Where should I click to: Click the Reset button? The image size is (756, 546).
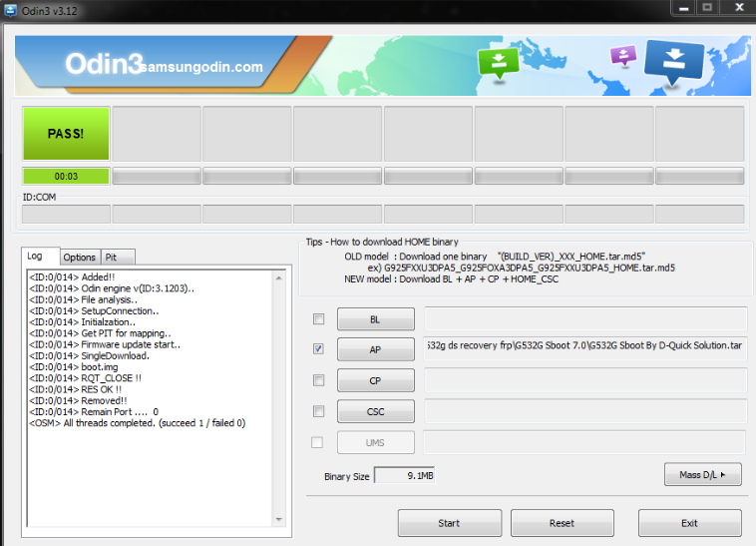pyautogui.click(x=563, y=523)
